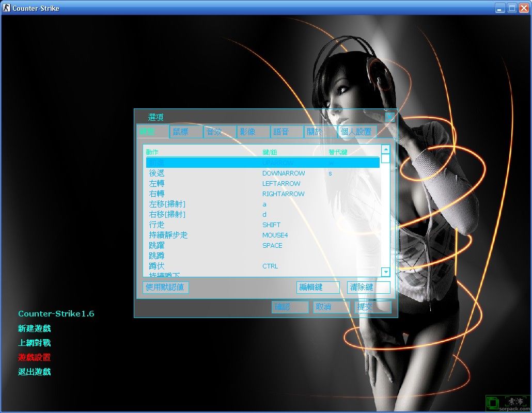Go to the 影像 tab
532x413 pixels.
coord(253,132)
